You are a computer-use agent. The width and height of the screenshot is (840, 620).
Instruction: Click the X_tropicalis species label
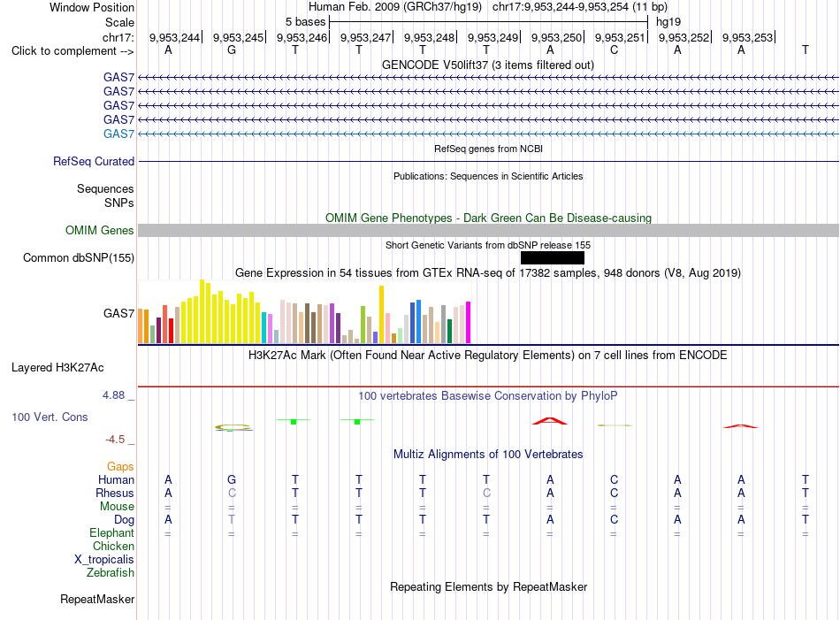[x=104, y=560]
